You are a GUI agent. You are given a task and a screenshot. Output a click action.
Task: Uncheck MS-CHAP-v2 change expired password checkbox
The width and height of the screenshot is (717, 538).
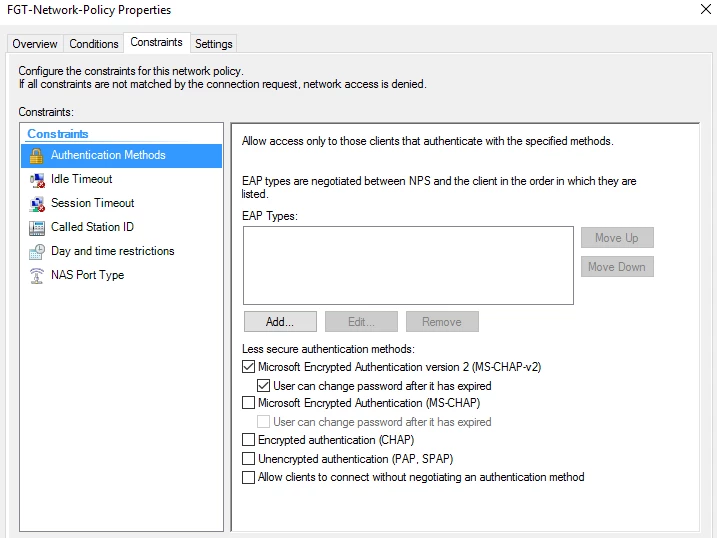263,386
